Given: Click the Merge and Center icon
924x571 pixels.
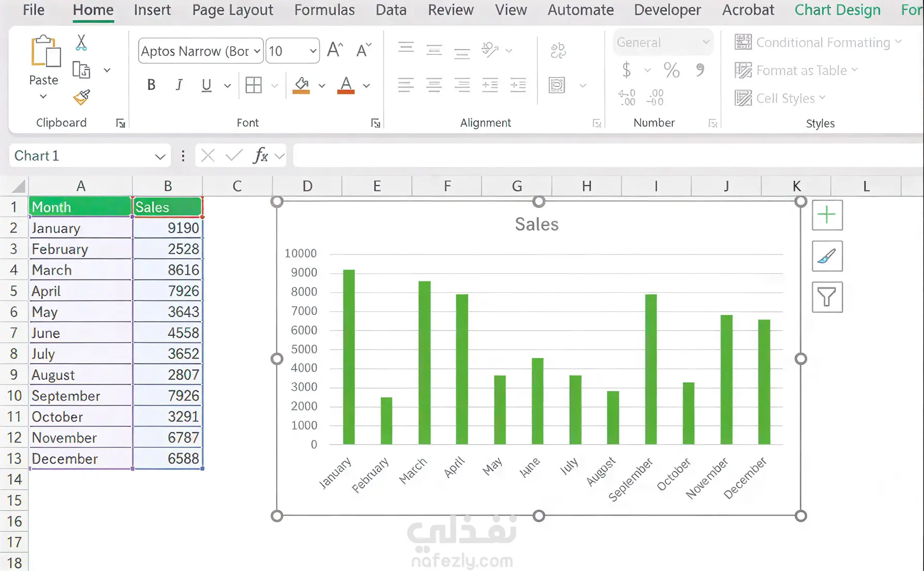Looking at the screenshot, I should tap(557, 85).
